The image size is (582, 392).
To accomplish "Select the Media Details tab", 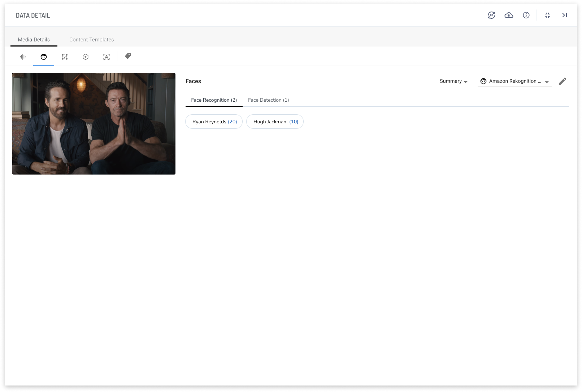I will (x=34, y=40).
